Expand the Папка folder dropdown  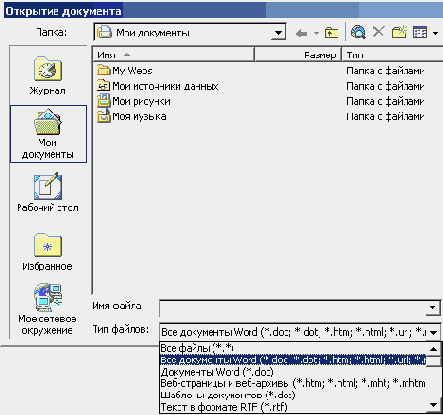click(278, 33)
